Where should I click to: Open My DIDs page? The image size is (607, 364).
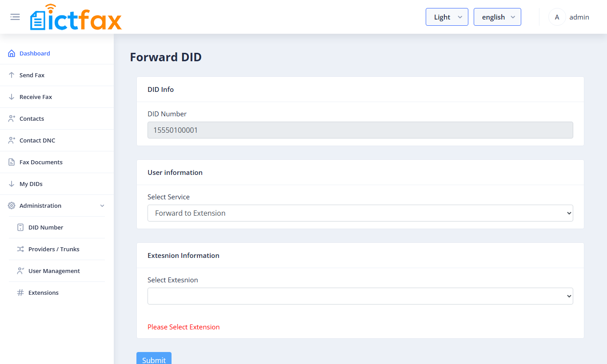tap(31, 184)
